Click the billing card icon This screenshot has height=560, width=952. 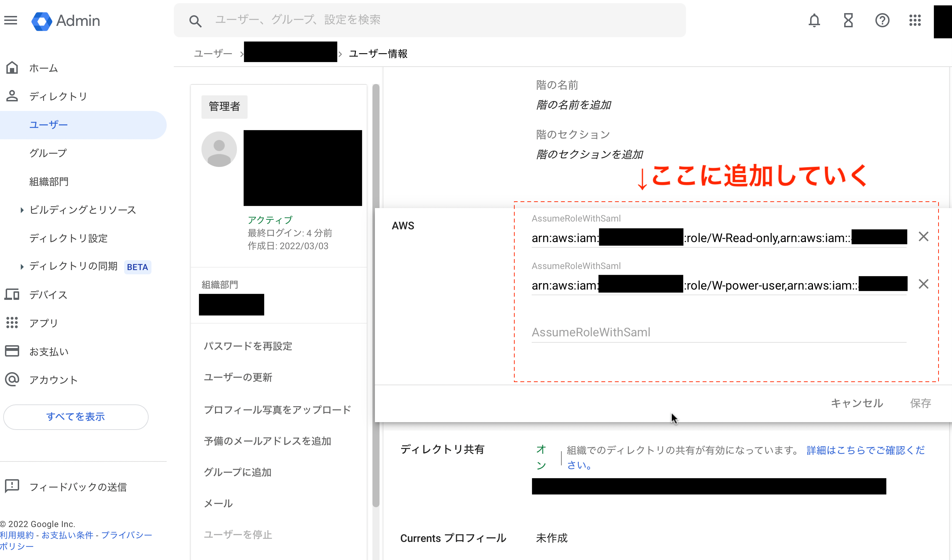12,351
